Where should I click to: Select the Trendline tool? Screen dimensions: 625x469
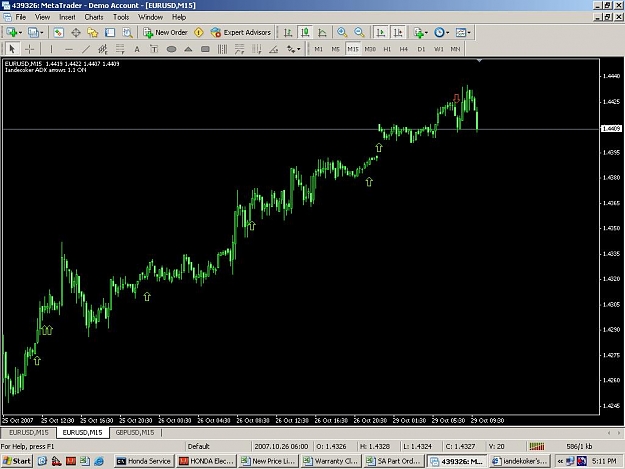tap(86, 49)
